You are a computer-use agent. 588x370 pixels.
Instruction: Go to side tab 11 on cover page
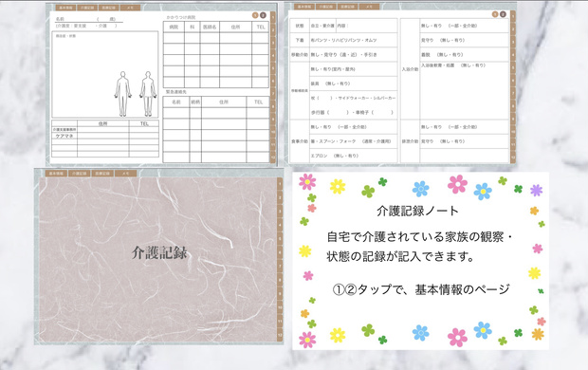[280, 322]
